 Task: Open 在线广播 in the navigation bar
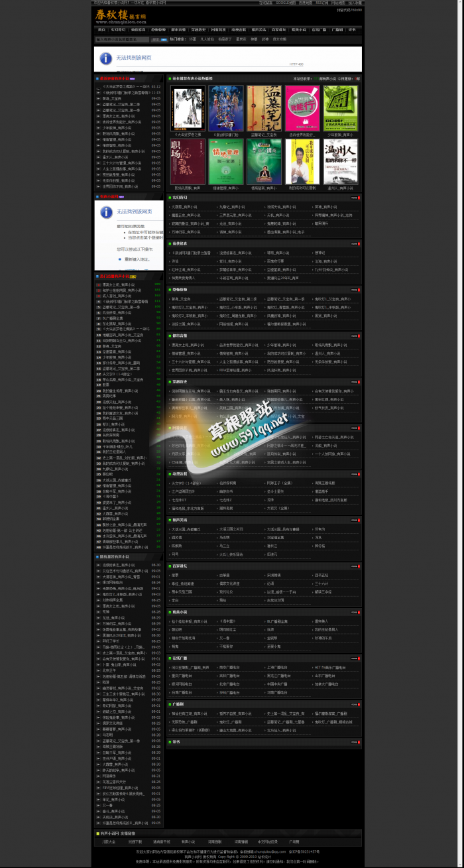click(319, 30)
